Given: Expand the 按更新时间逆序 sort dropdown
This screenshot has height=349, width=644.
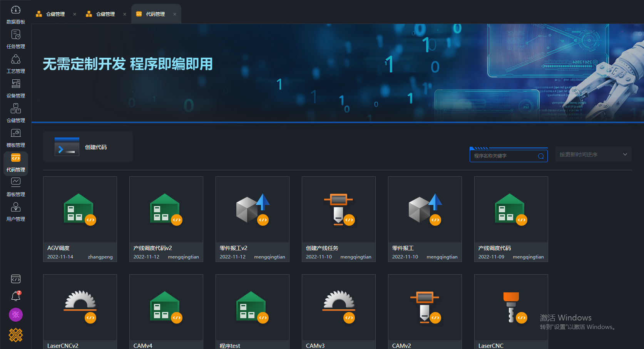Looking at the screenshot, I should pos(593,154).
